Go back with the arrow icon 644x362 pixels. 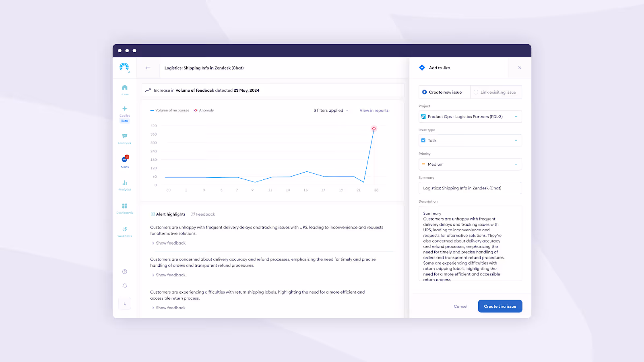click(x=148, y=68)
